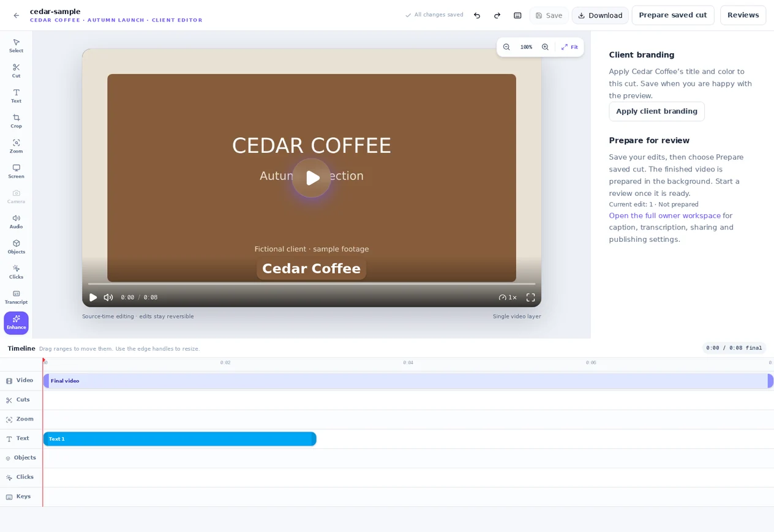Image resolution: width=774 pixels, height=532 pixels.
Task: Click the Save button
Action: coord(549,15)
